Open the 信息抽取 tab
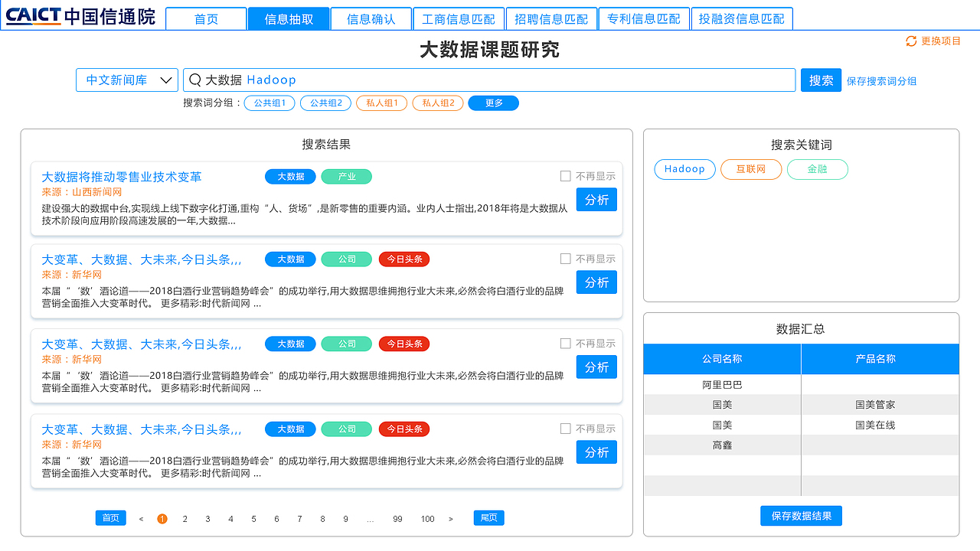The image size is (980, 551). click(289, 19)
